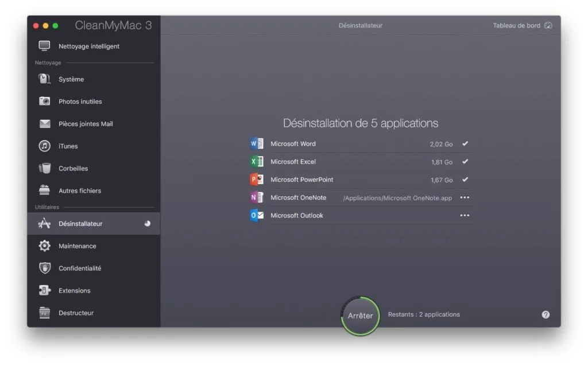Image resolution: width=588 pixels, height=366 pixels.
Task: Click the Utilitaires section header
Action: [x=47, y=207]
